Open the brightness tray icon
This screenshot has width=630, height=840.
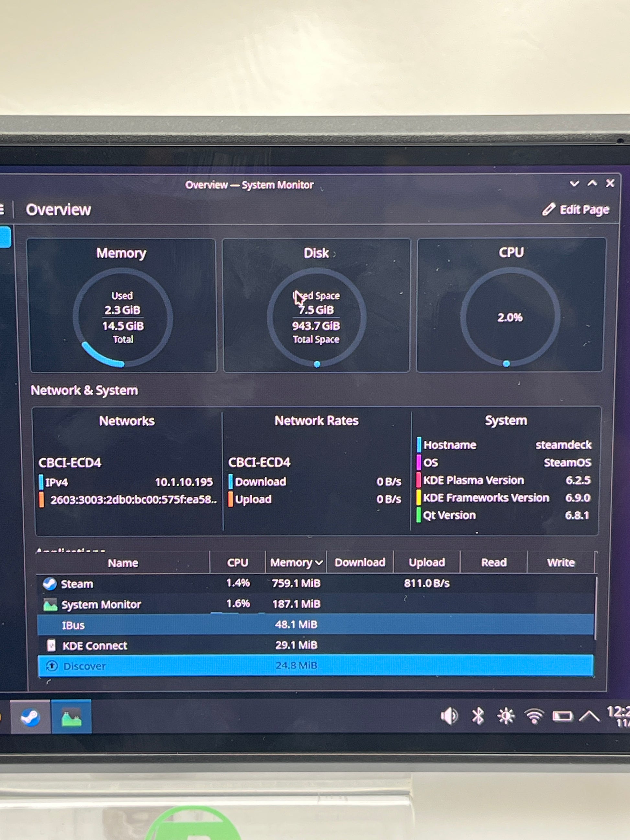pos(506,717)
